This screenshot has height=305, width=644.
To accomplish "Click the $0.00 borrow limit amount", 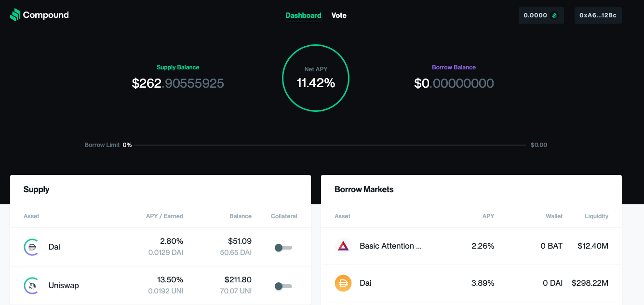I will coord(539,145).
